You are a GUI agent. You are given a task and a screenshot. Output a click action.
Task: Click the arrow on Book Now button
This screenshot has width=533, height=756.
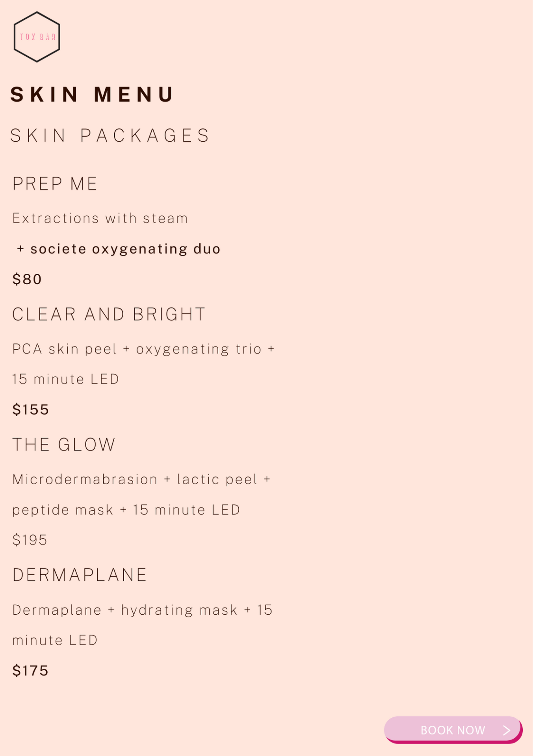(507, 730)
